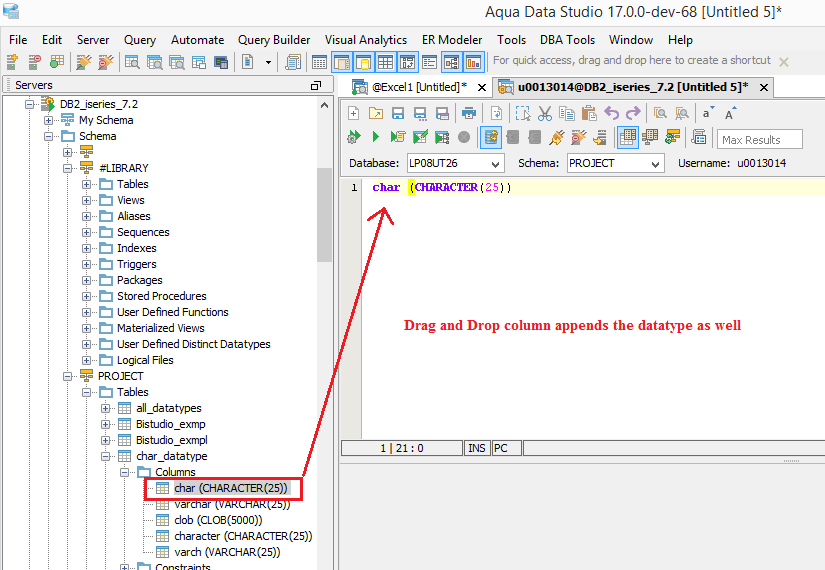Close the @Excel1 [Untitled] tab
This screenshot has height=570, width=825.
pos(481,88)
